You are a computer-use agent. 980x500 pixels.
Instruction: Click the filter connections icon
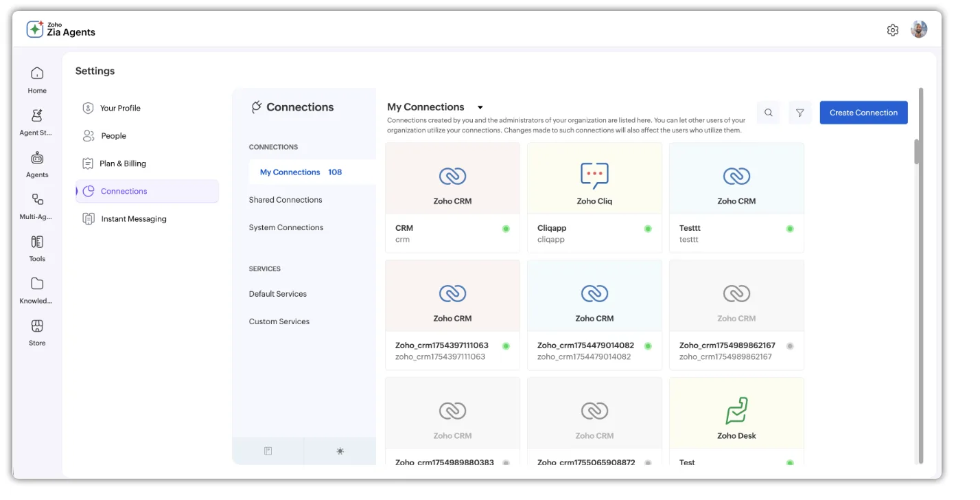tap(800, 113)
